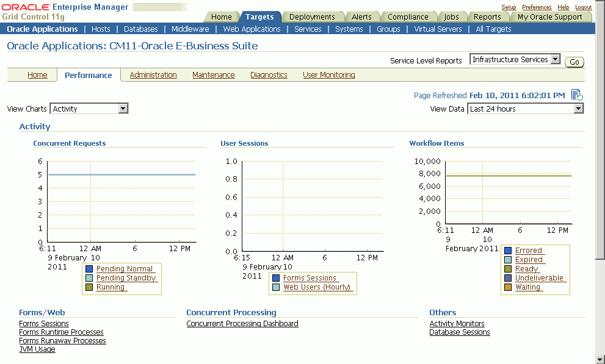This screenshot has height=364, width=605.
Task: Open Web Applications subnavigation item
Action: click(252, 29)
